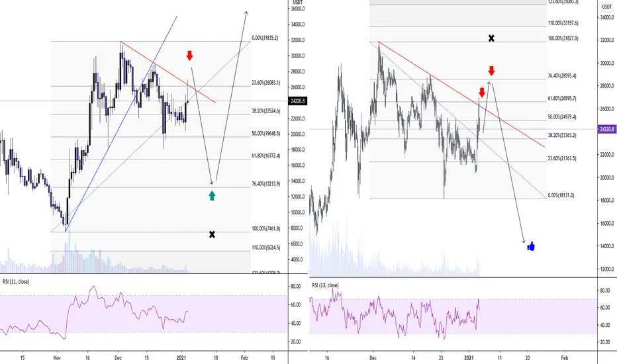Click the 2021 label on right chart time axis
Image resolution: width=617 pixels, height=364 pixels.
(469, 358)
